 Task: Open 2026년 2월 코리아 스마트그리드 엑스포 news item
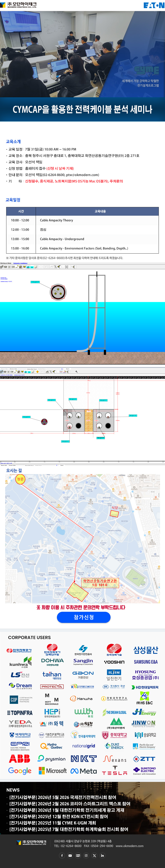(x=70, y=804)
